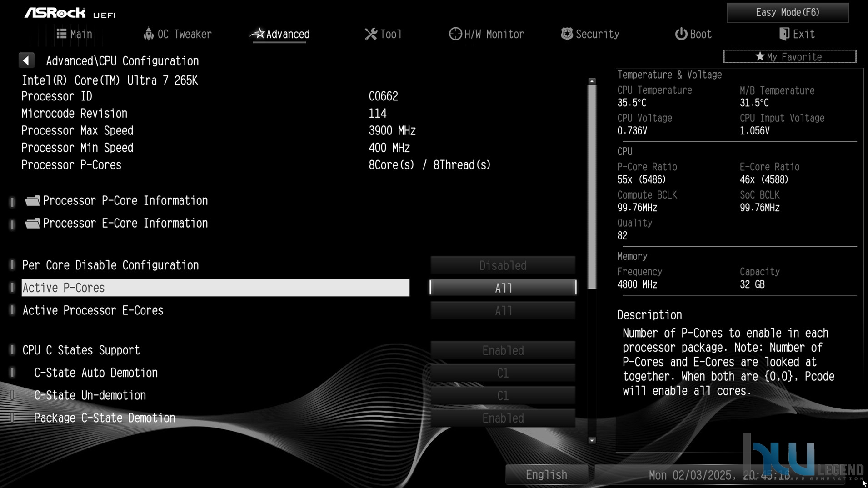
Task: Click the E-Core Ratio 46x (4588) value
Action: coord(763,179)
